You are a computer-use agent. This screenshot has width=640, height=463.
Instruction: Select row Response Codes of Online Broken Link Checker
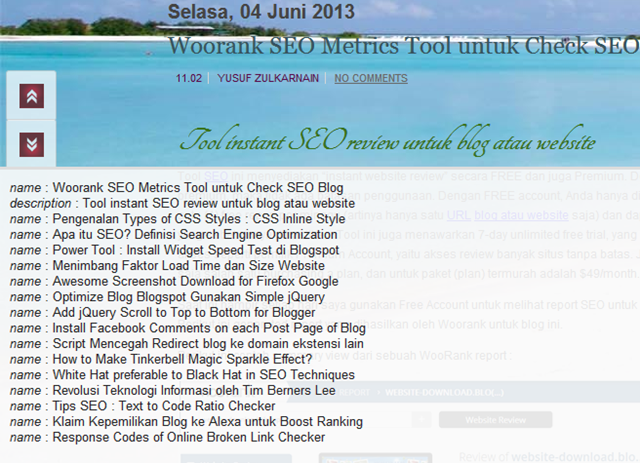167,437
